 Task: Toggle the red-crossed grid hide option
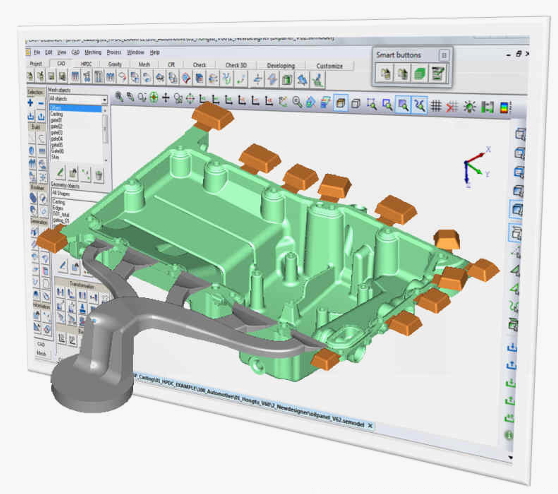(452, 106)
